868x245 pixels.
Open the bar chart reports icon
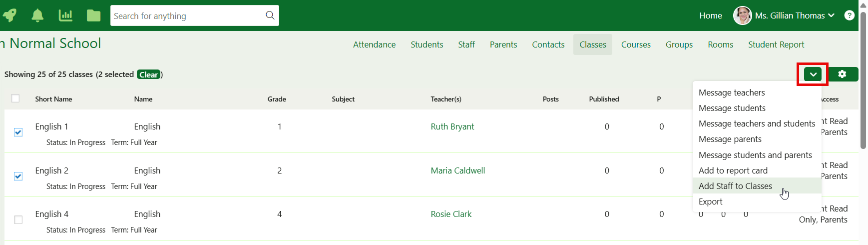click(65, 15)
